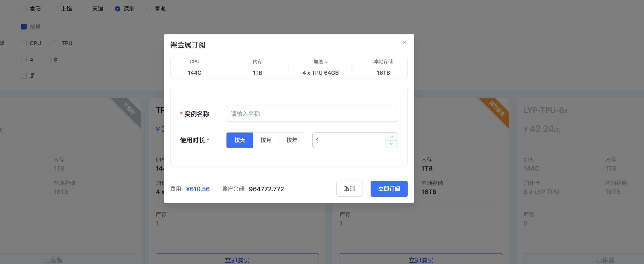The height and width of the screenshot is (264, 644).
Task: Select the 按天 duration mode
Action: [239, 140]
